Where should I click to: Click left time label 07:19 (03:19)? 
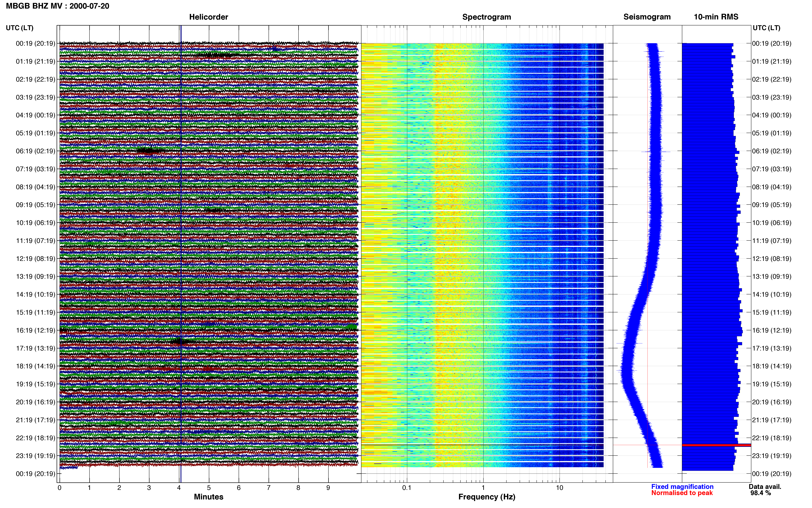[35, 169]
